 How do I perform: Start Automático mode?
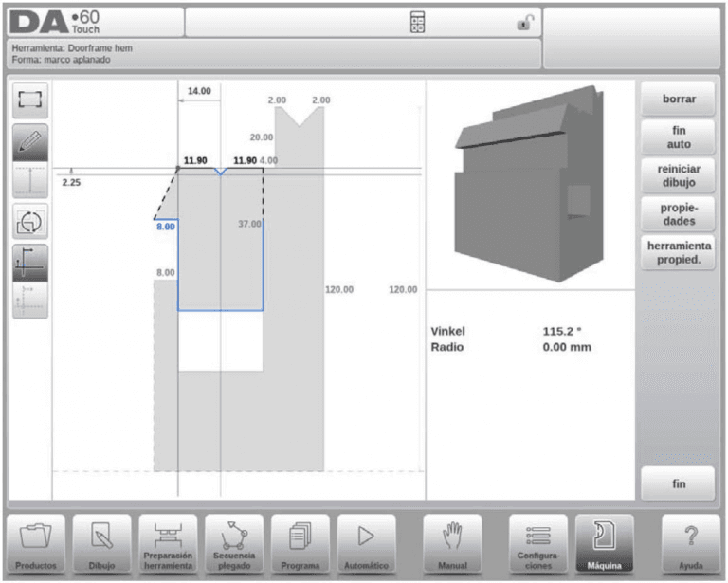(366, 543)
